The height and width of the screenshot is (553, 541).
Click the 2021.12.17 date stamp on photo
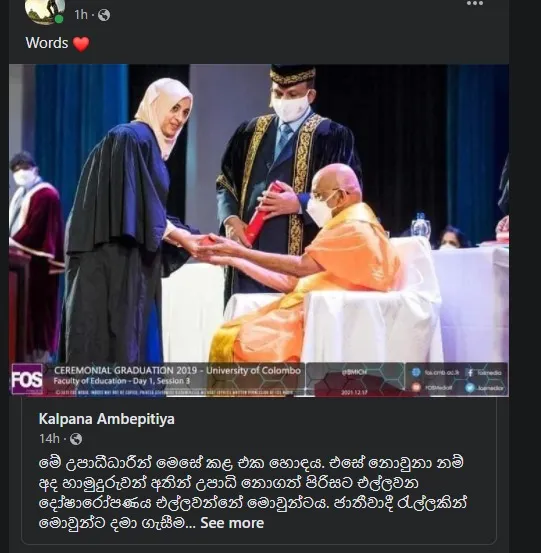point(352,392)
